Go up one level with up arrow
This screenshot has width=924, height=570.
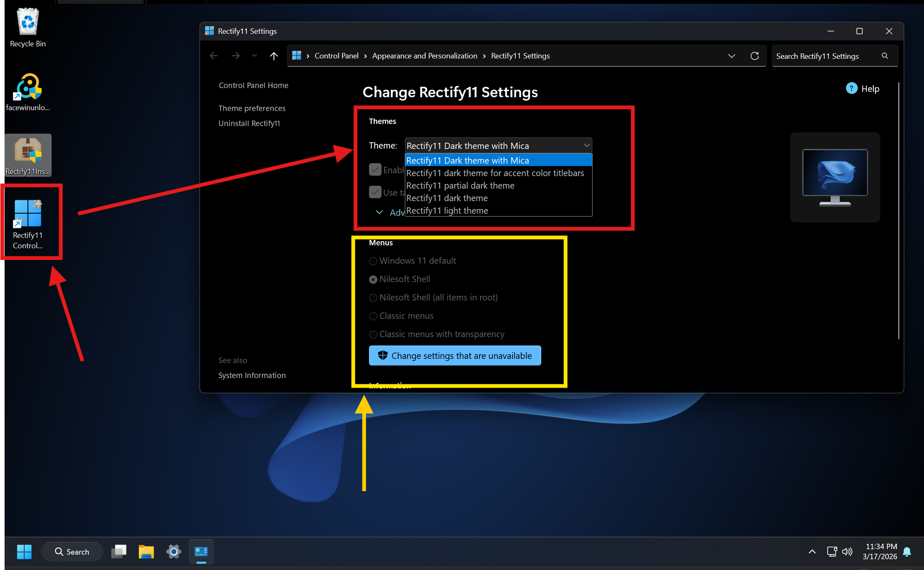click(x=274, y=56)
